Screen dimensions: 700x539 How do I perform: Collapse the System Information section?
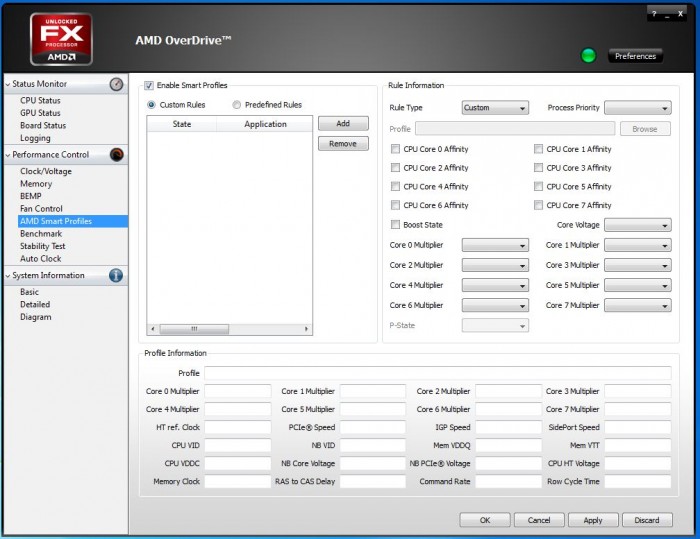pyautogui.click(x=8, y=276)
